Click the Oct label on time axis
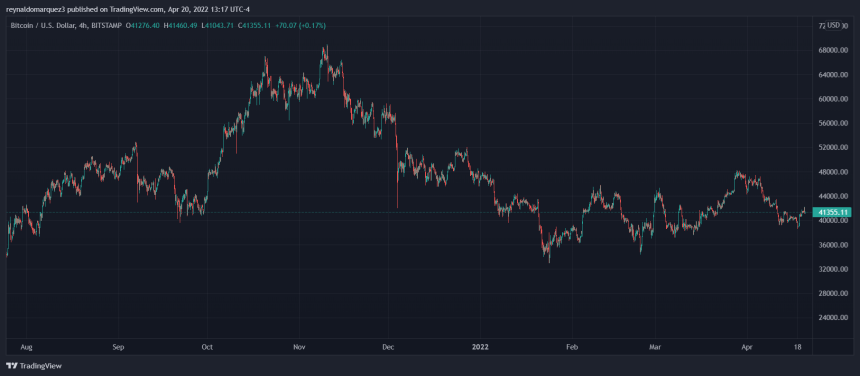This screenshot has width=860, height=376. click(207, 347)
